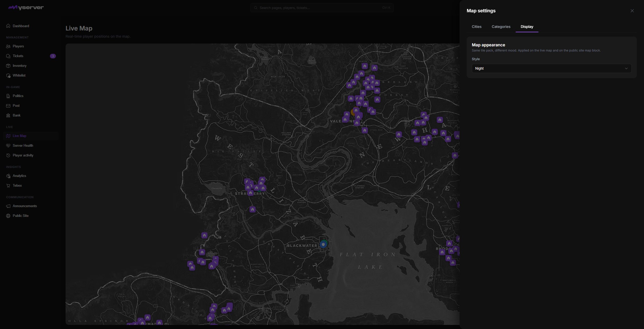Image resolution: width=644 pixels, height=329 pixels.
Task: Click the search pages, players, tickets field
Action: (x=322, y=8)
